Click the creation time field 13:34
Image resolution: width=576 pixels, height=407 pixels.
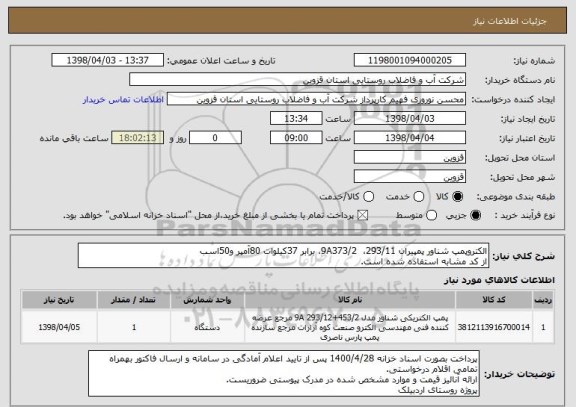[x=296, y=118]
